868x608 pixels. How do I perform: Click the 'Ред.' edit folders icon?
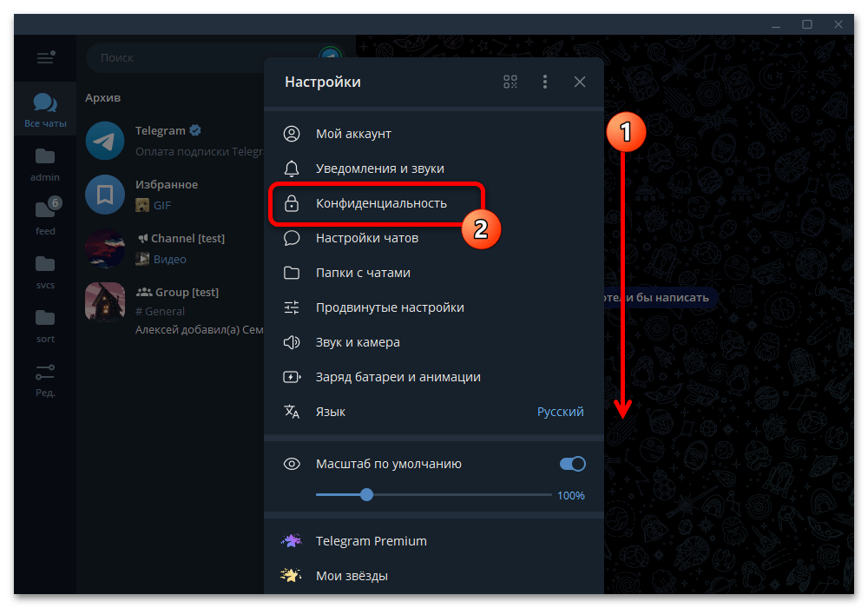pyautogui.click(x=45, y=380)
